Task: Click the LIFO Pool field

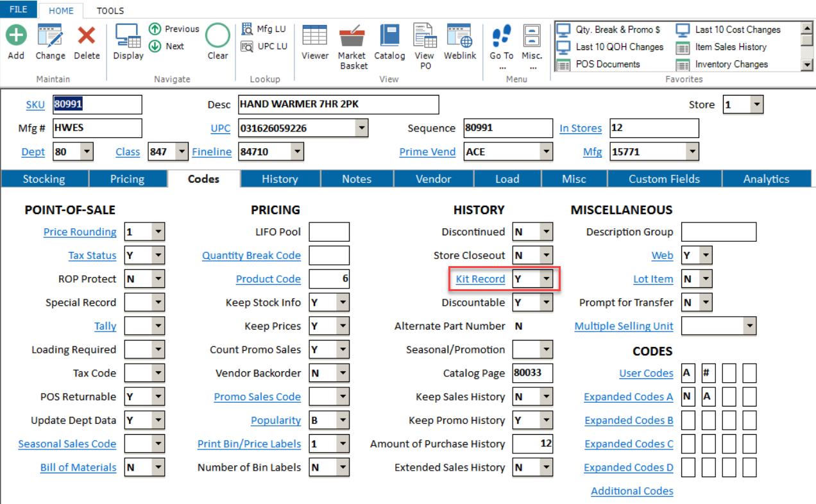Action: click(x=329, y=232)
